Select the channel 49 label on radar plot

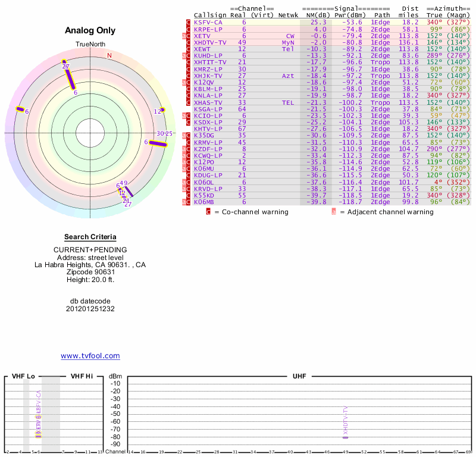point(124,183)
